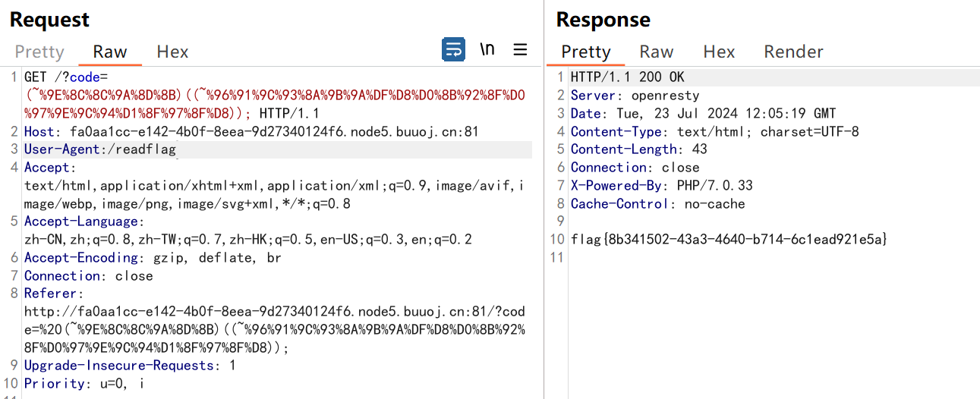This screenshot has width=980, height=399.
Task: Click the Response panel title
Action: (603, 19)
